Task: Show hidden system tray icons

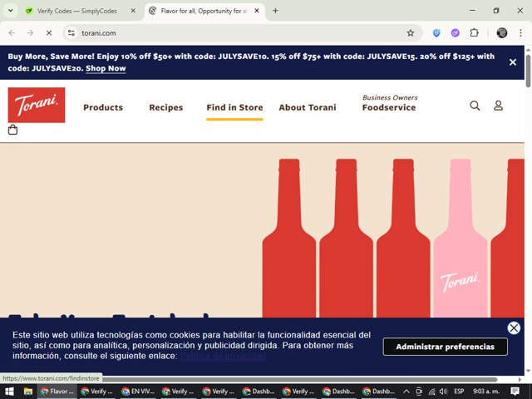Action: click(x=406, y=392)
